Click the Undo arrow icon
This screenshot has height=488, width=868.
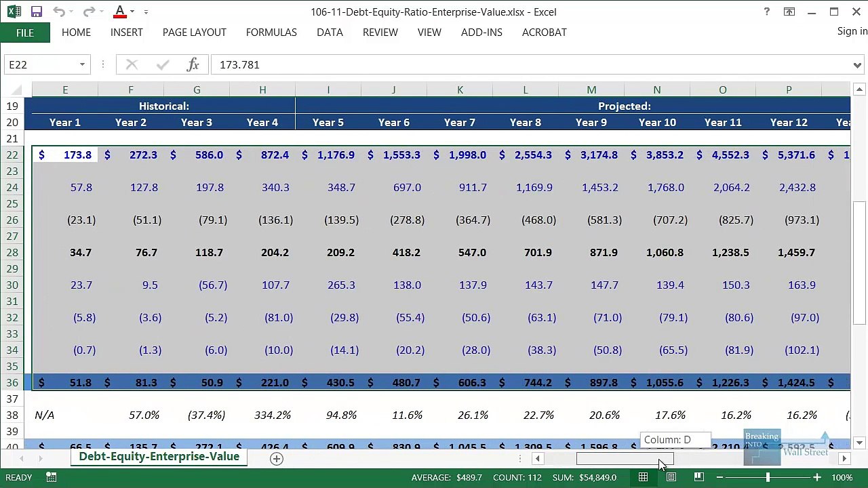[x=59, y=12]
